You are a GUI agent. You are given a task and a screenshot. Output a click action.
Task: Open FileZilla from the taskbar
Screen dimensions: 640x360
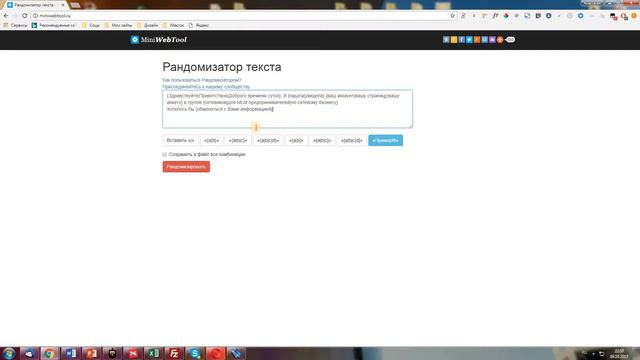point(174,353)
